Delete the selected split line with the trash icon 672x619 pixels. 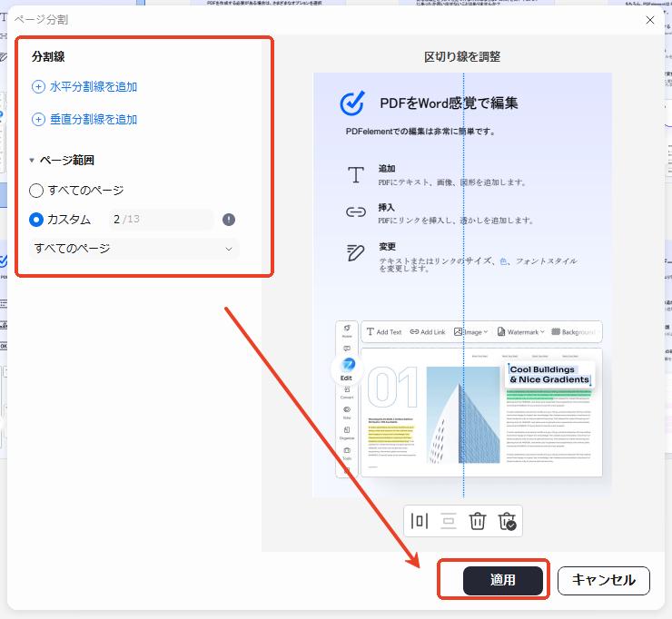pos(477,521)
